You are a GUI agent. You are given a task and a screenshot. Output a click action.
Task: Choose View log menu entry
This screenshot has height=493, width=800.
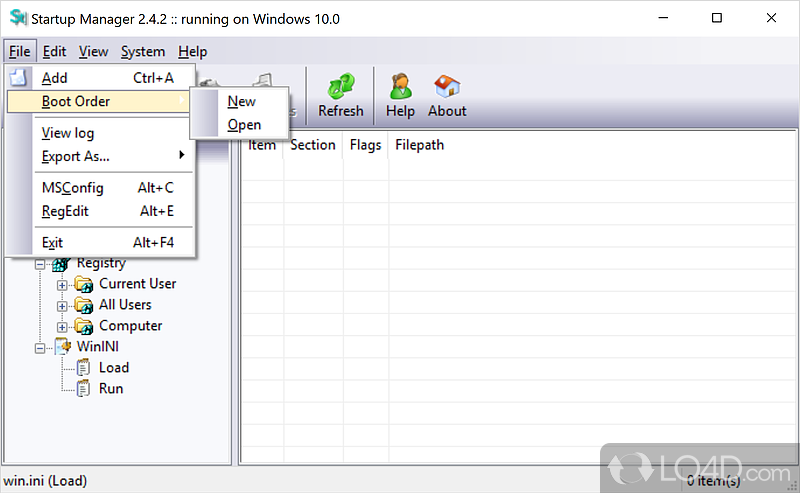pos(100,133)
